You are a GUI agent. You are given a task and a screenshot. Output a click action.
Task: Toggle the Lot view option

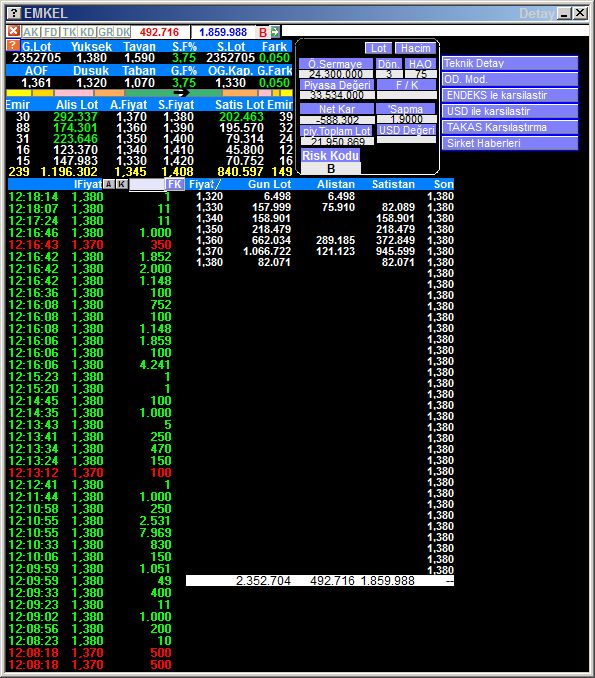tap(378, 48)
